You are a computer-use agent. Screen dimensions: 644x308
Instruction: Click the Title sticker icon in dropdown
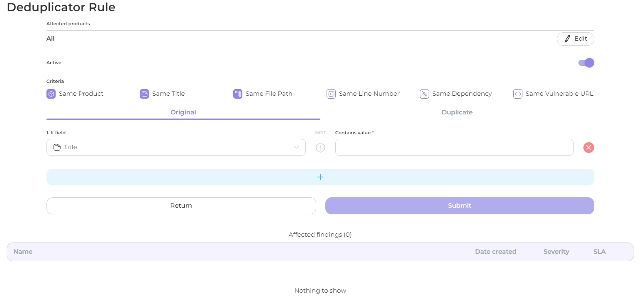coord(57,148)
